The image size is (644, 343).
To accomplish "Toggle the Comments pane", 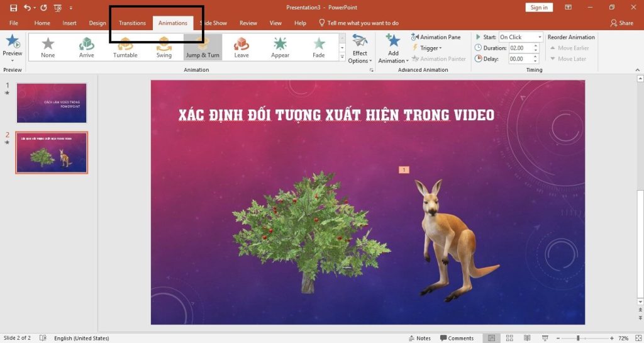I will pyautogui.click(x=457, y=339).
